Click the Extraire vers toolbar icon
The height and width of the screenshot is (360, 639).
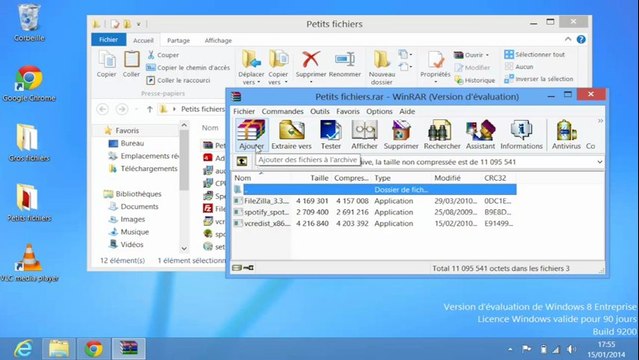tap(291, 135)
